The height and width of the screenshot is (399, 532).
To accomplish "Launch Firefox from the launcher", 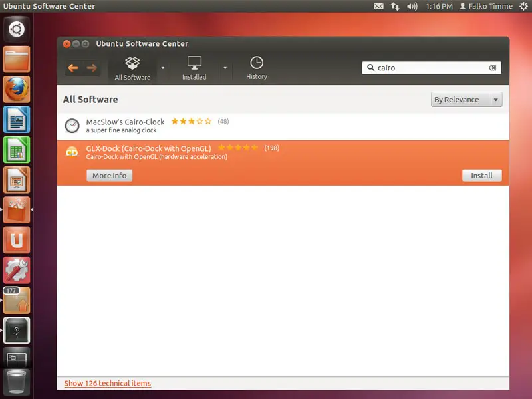I will coord(16,89).
